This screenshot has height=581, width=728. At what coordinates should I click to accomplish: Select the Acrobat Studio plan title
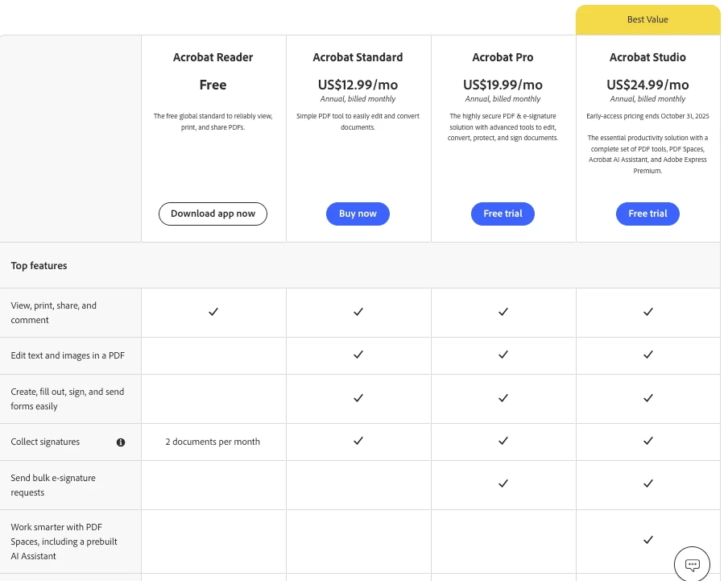[647, 57]
